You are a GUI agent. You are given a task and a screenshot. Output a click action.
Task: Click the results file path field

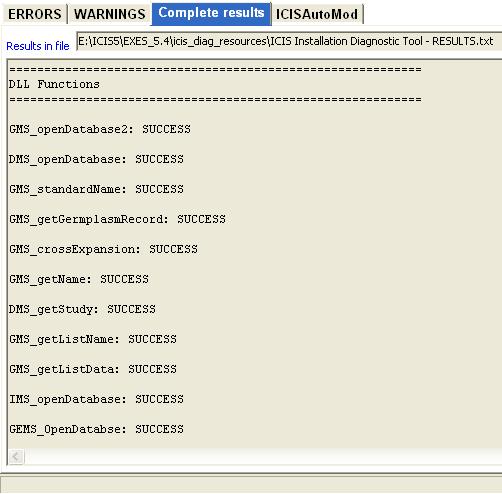[x=289, y=41]
